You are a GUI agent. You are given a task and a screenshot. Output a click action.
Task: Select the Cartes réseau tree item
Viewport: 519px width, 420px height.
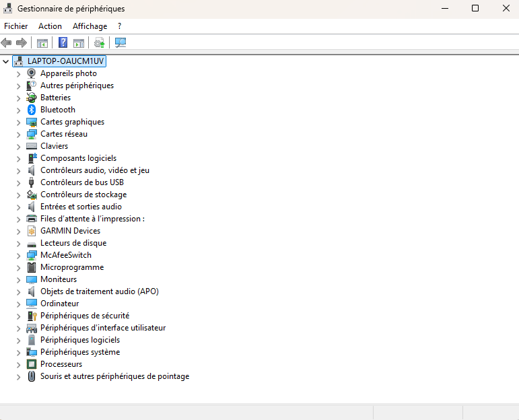pos(64,134)
